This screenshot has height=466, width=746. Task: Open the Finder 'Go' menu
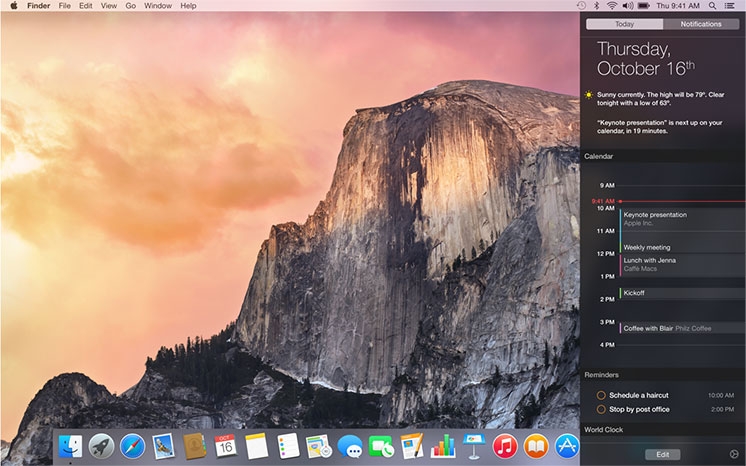[130, 6]
